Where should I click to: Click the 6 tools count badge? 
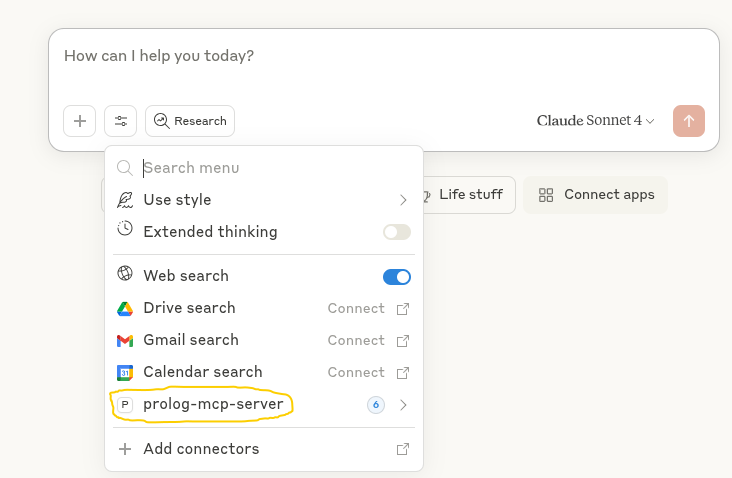pos(376,405)
